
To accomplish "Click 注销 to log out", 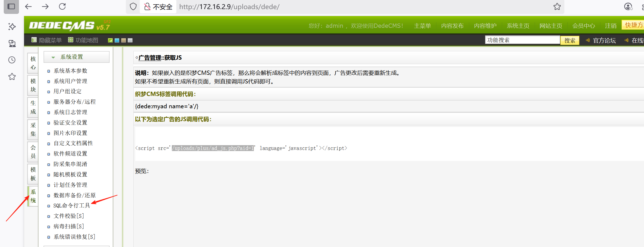I will click(611, 26).
